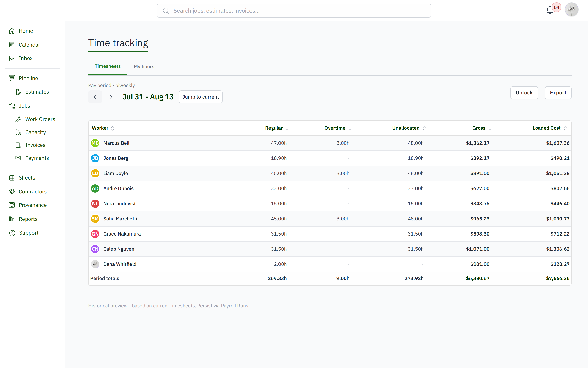Click the Jobs folder icon
Viewport: 588px width, 368px height.
click(12, 106)
